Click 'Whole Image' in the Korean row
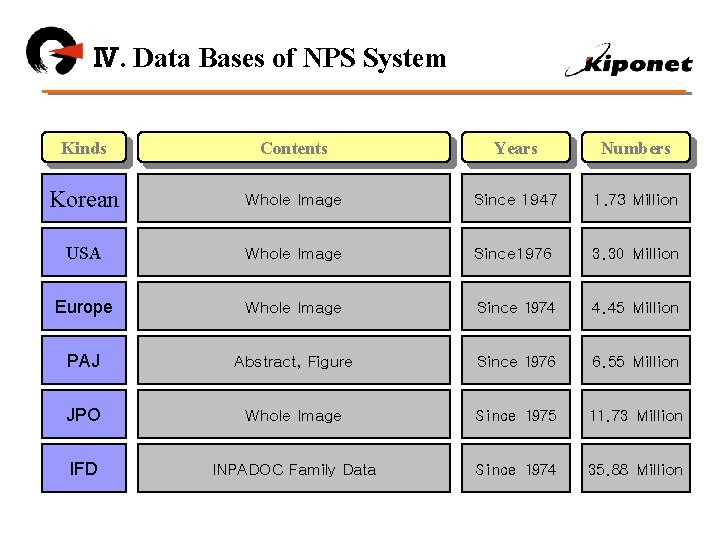The image size is (720, 540). 294,198
